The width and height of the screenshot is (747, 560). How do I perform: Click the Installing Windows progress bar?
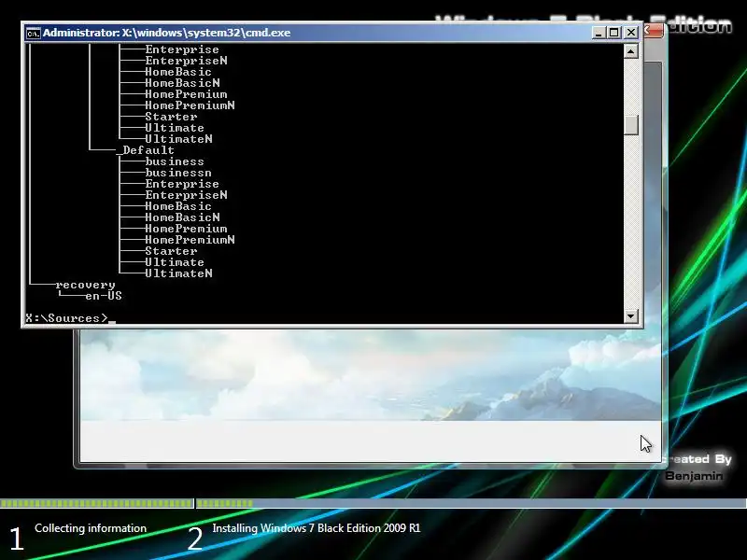coord(472,503)
